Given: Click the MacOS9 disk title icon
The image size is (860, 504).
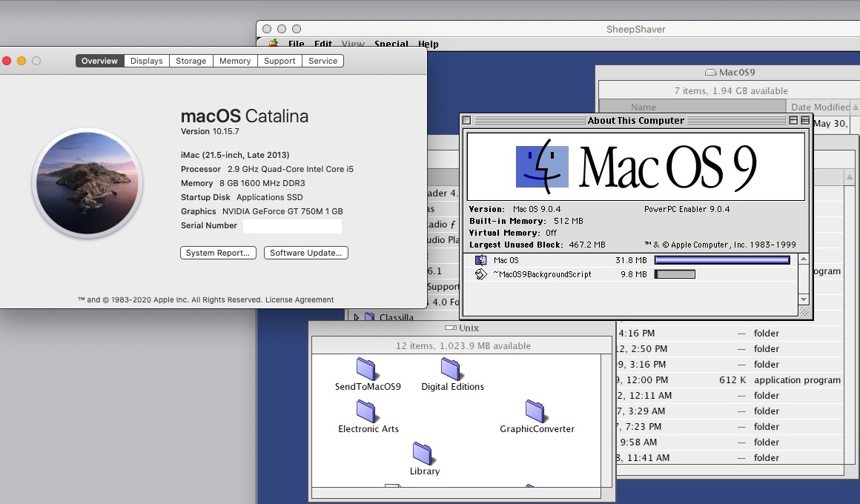Looking at the screenshot, I should pos(710,73).
